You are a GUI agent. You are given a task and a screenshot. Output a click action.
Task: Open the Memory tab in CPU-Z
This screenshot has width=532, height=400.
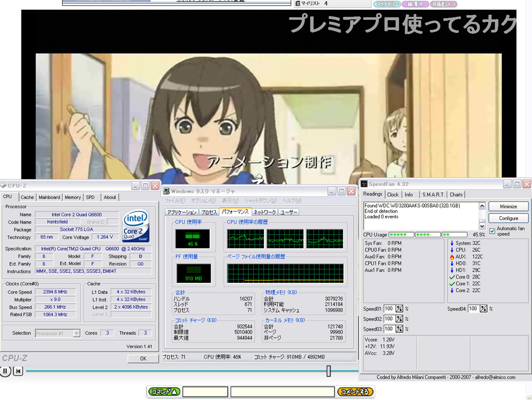click(72, 197)
